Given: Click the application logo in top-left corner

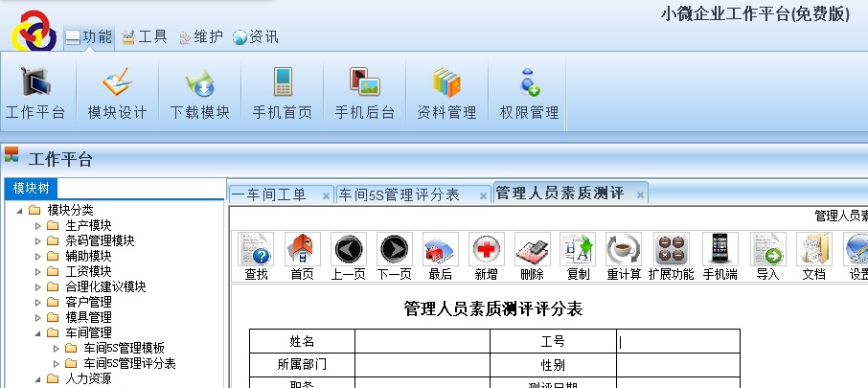Looking at the screenshot, I should [34, 31].
